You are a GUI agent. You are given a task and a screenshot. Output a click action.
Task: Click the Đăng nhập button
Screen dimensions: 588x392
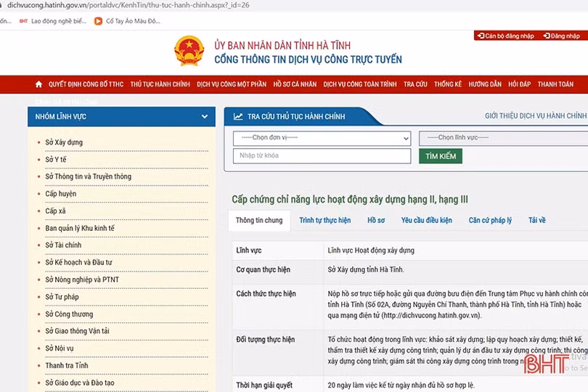click(561, 36)
